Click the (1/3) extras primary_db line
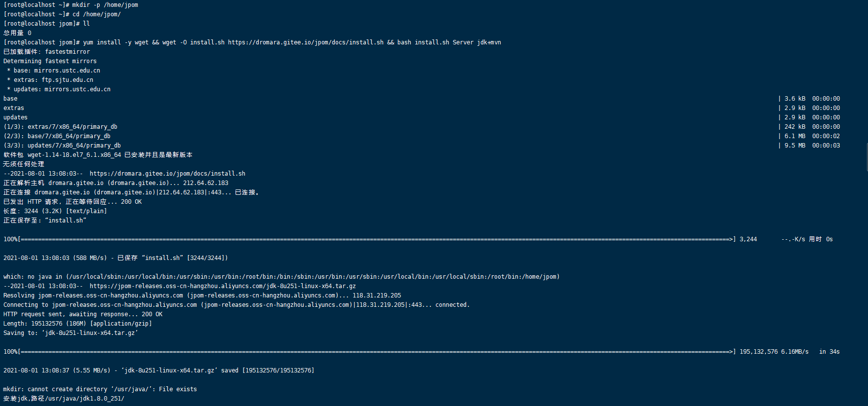This screenshot has height=406, width=868. [x=60, y=127]
